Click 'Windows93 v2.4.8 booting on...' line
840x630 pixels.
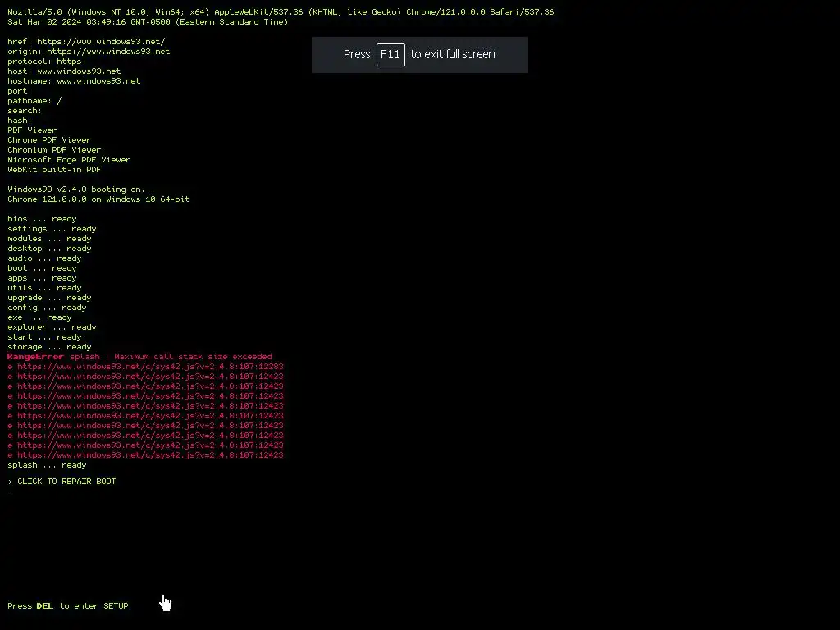(x=81, y=189)
